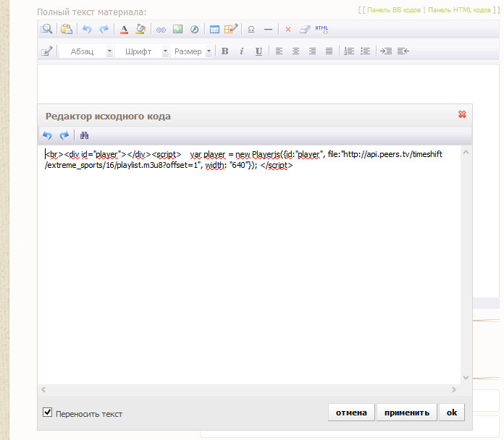Open the Панель HTML кодов link

(x=459, y=10)
